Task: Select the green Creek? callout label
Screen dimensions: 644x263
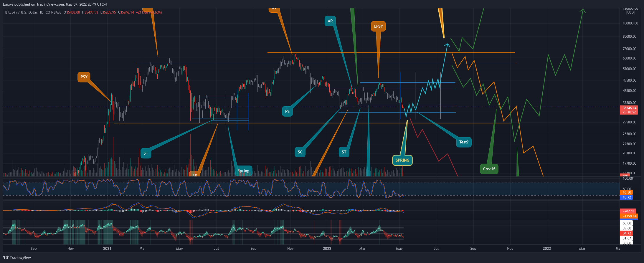Action: pyautogui.click(x=489, y=169)
